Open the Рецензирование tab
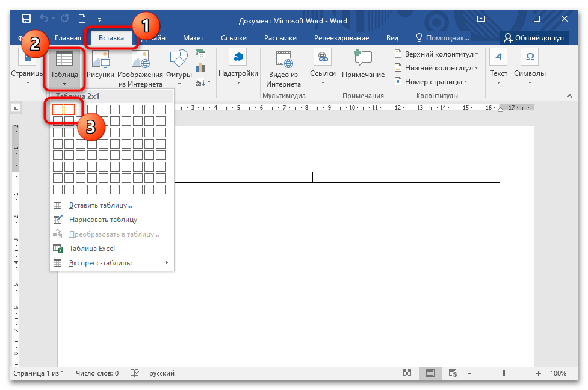The height and width of the screenshot is (390, 588). [341, 38]
